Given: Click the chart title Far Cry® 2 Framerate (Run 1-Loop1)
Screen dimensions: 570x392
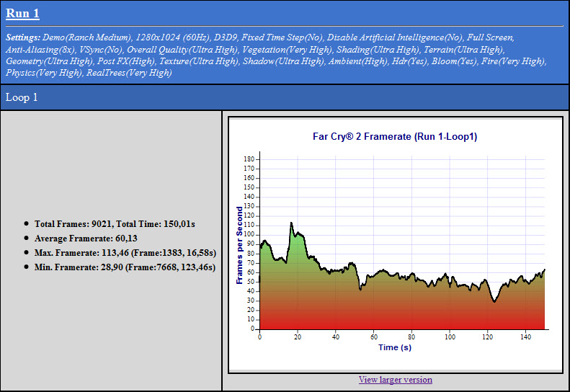Looking at the screenshot, I should [x=395, y=136].
